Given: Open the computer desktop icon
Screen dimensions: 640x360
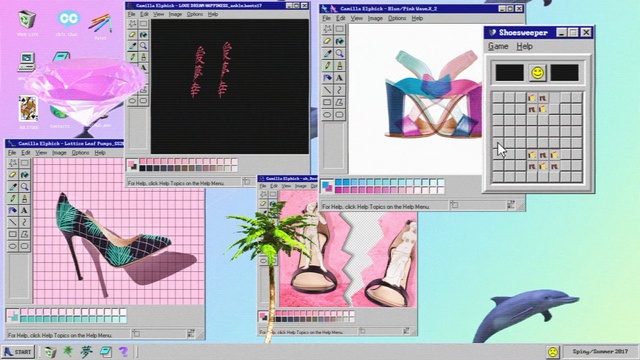Looking at the screenshot, I should (x=27, y=62).
